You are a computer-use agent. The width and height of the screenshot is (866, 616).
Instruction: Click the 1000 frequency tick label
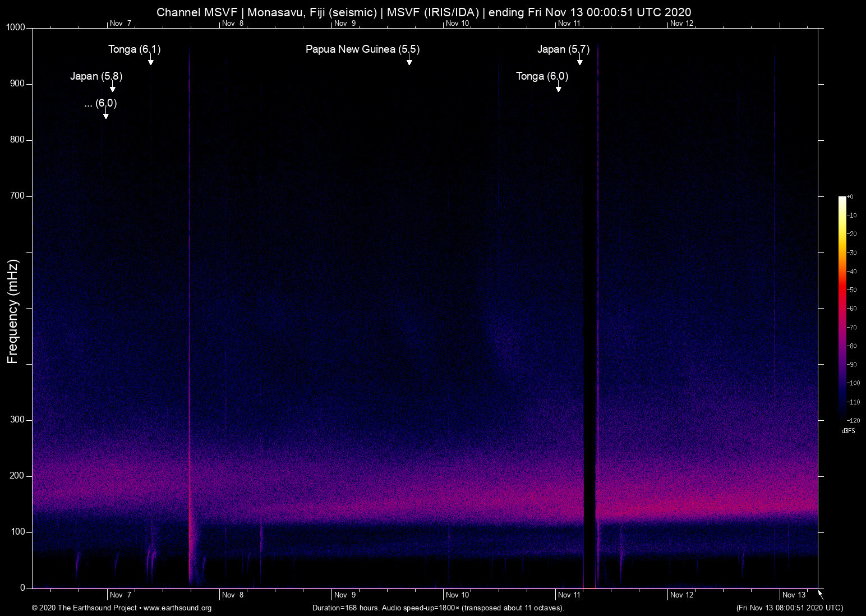[15, 27]
